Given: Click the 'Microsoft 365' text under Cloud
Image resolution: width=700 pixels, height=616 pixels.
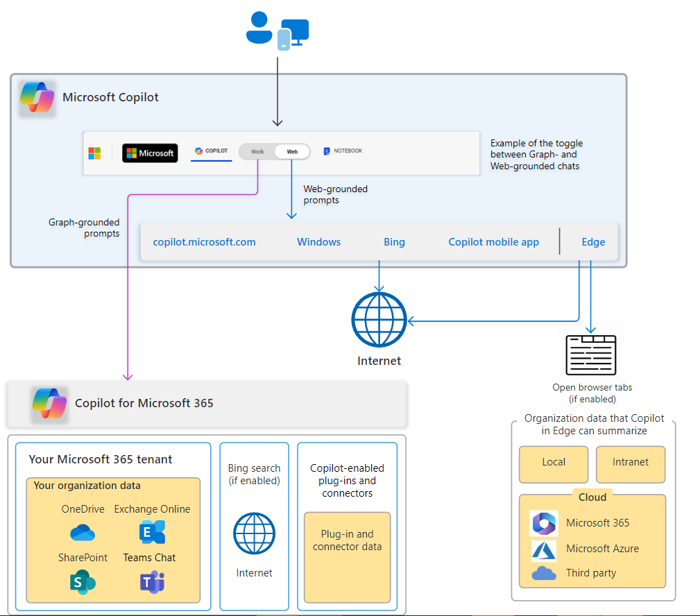Looking at the screenshot, I should click(x=598, y=523).
